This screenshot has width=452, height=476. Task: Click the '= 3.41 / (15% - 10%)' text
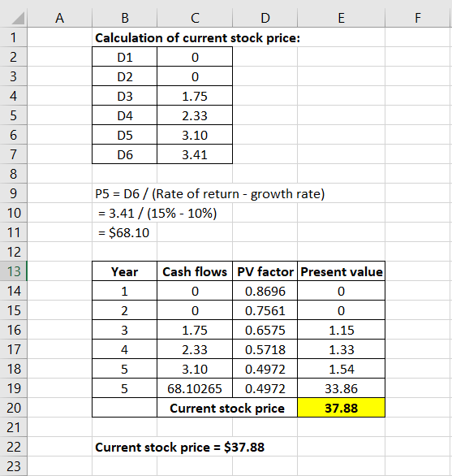click(157, 213)
